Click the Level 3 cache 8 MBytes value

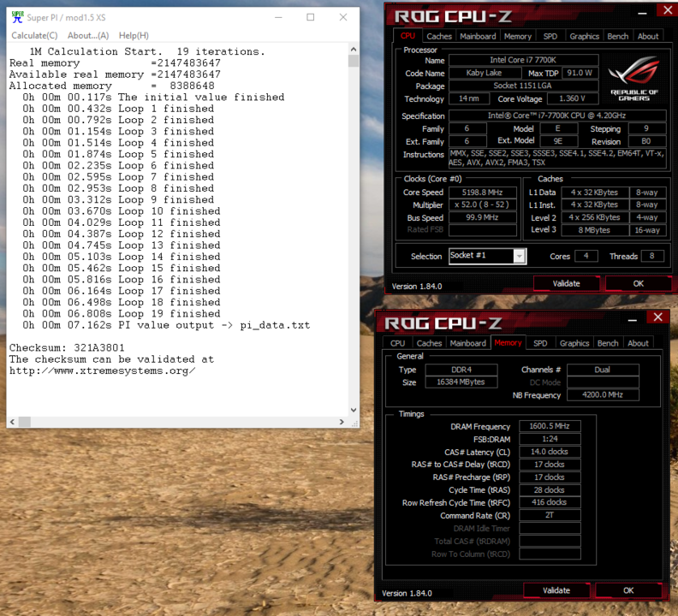click(595, 230)
